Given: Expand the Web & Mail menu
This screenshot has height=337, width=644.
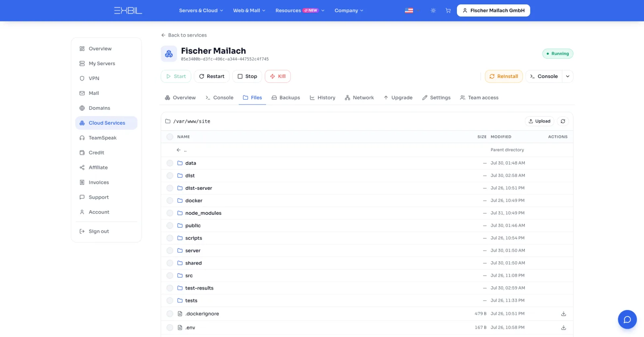Looking at the screenshot, I should pyautogui.click(x=249, y=10).
